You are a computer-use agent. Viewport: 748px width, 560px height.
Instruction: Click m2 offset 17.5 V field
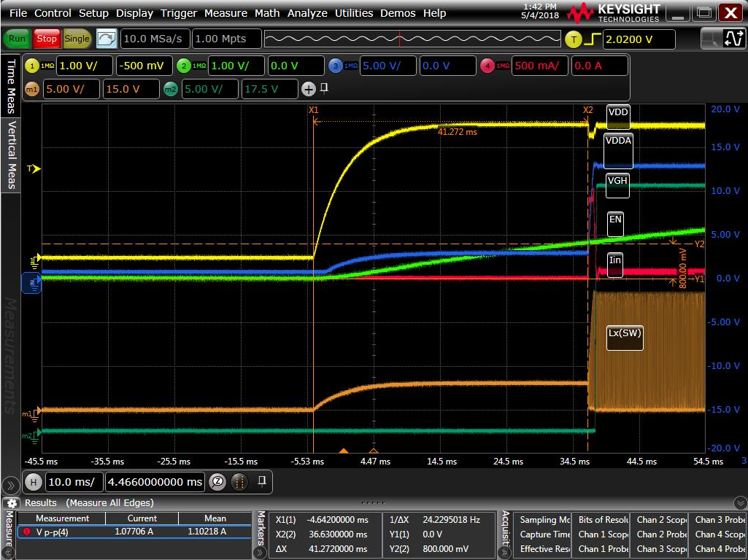(x=269, y=89)
